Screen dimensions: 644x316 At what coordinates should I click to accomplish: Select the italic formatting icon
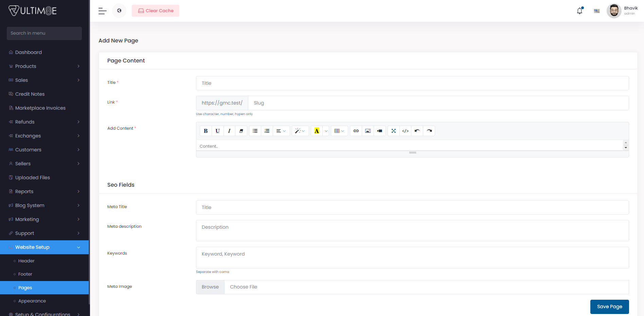coord(229,131)
